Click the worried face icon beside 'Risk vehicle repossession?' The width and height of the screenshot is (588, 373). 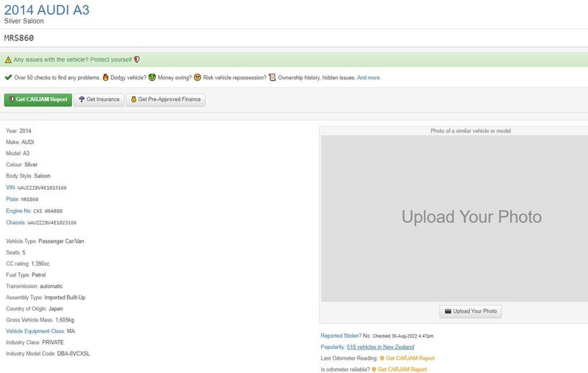[197, 77]
